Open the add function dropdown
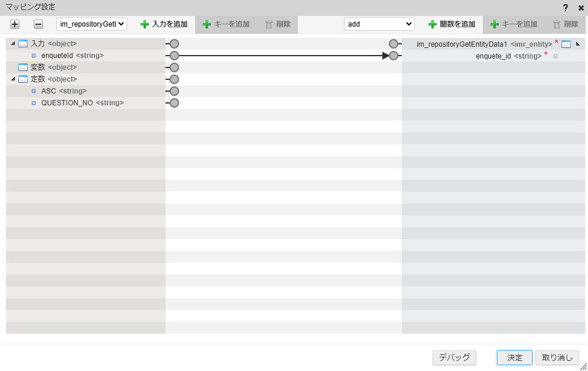Image resolution: width=588 pixels, height=371 pixels. pos(379,24)
